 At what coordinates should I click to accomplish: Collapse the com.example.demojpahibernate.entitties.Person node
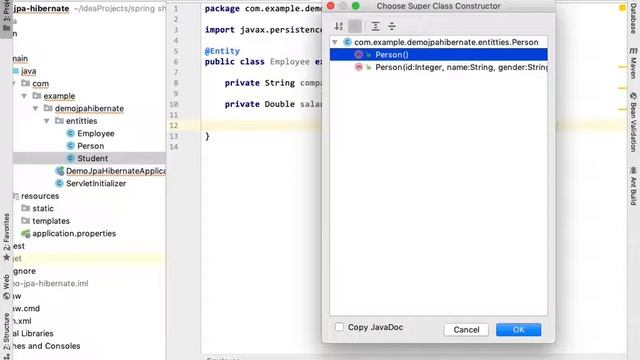click(x=335, y=42)
